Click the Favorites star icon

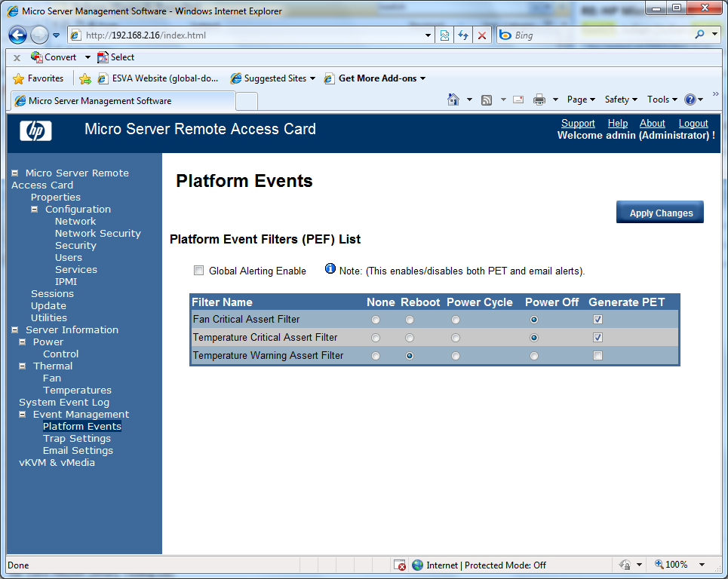tap(18, 78)
